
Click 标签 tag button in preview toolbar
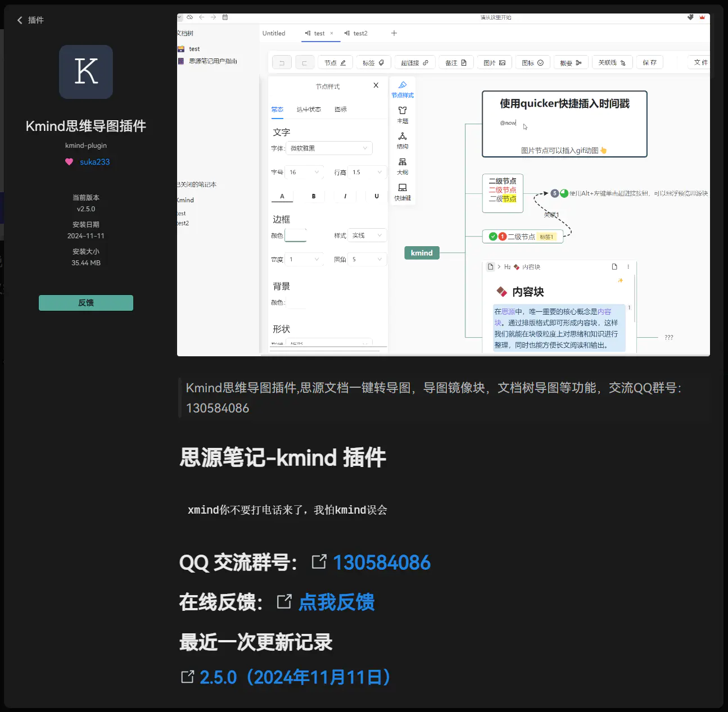(x=373, y=63)
